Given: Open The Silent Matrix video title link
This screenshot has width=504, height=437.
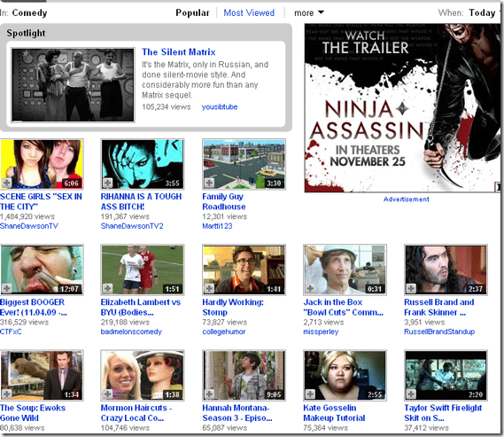Looking at the screenshot, I should click(179, 51).
